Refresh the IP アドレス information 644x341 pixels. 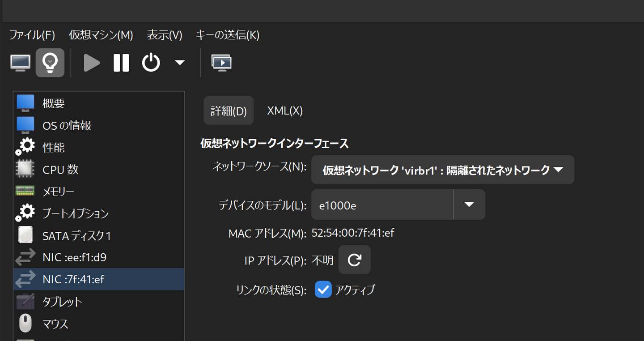pyautogui.click(x=354, y=260)
